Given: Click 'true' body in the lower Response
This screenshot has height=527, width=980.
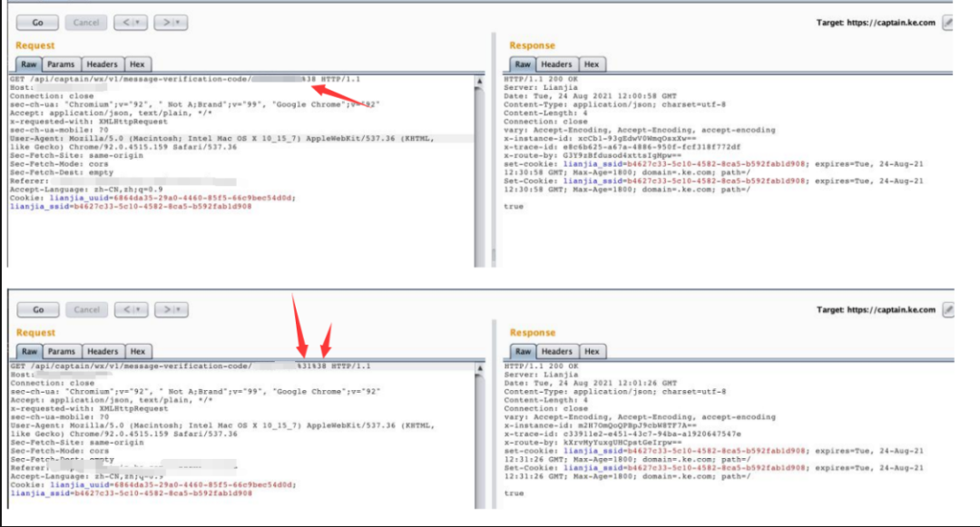Looking at the screenshot, I should pos(514,493).
